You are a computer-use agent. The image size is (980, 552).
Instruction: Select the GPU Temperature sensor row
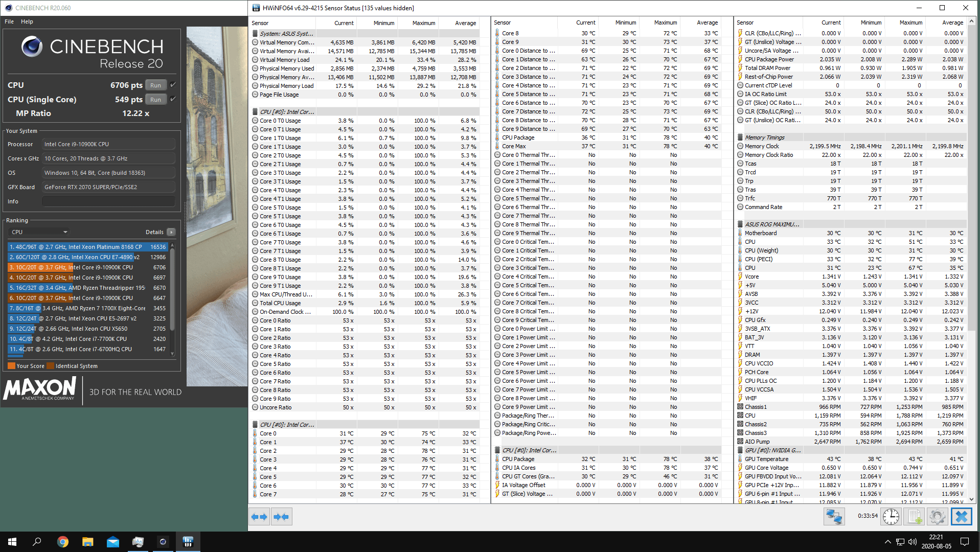click(x=851, y=459)
